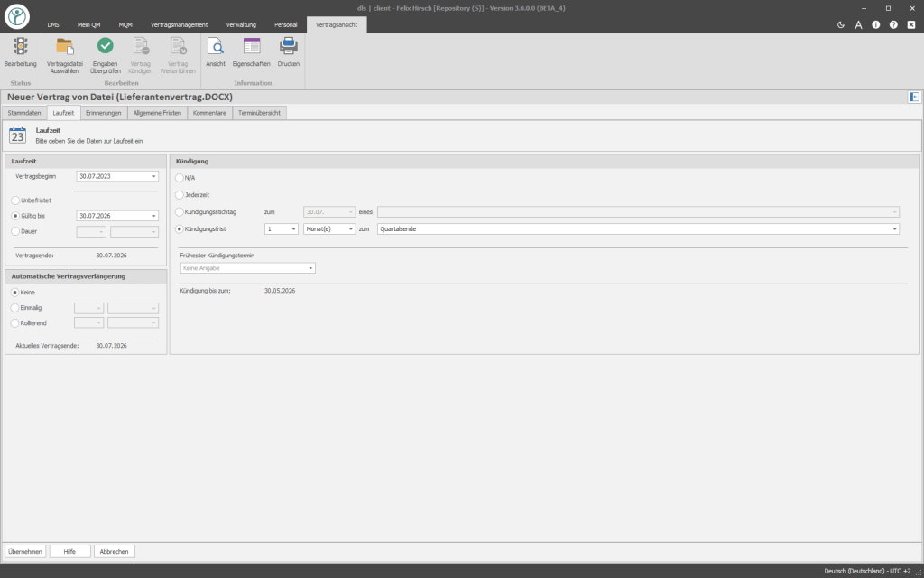The width and height of the screenshot is (924, 578).
Task: Click the application logo in top-left corner
Action: click(x=17, y=16)
